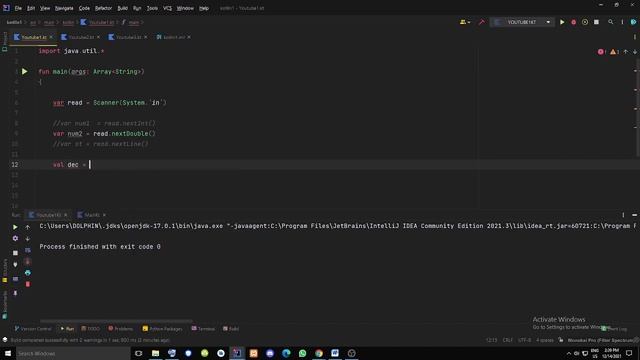Open the Edit menu

point(31,8)
